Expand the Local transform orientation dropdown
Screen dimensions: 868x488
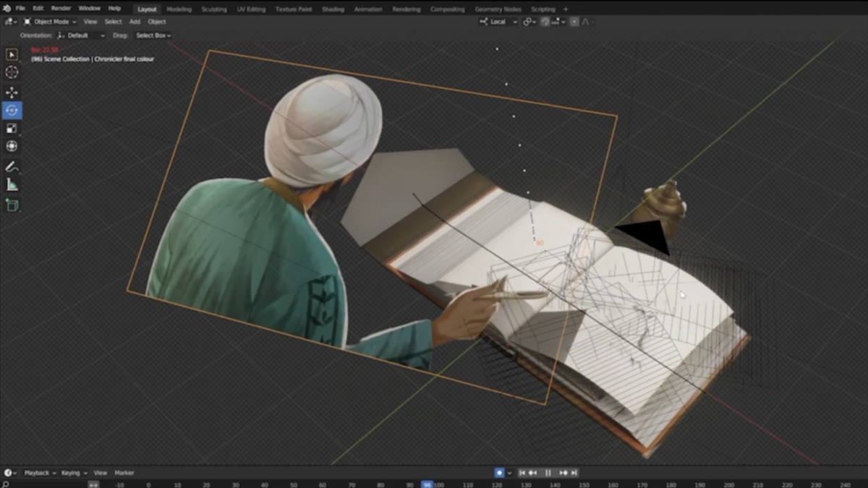pyautogui.click(x=499, y=22)
